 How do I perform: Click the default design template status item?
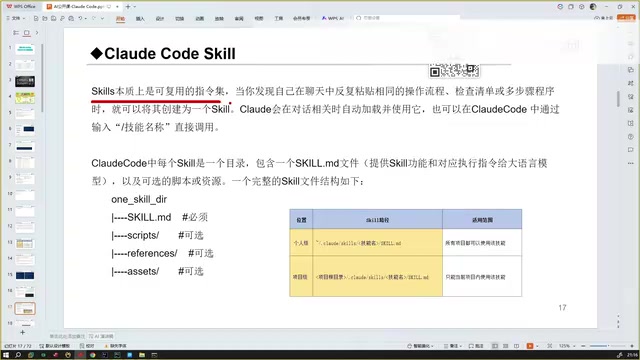click(x=55, y=346)
